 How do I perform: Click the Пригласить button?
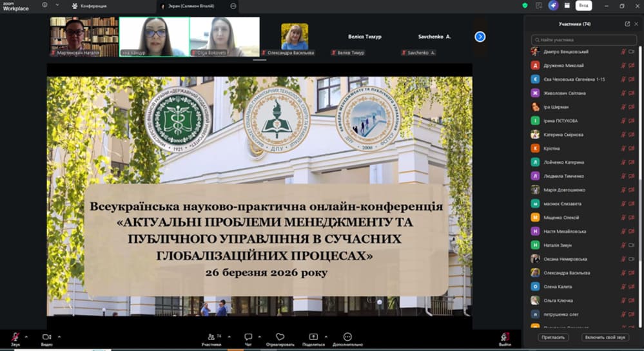click(553, 337)
